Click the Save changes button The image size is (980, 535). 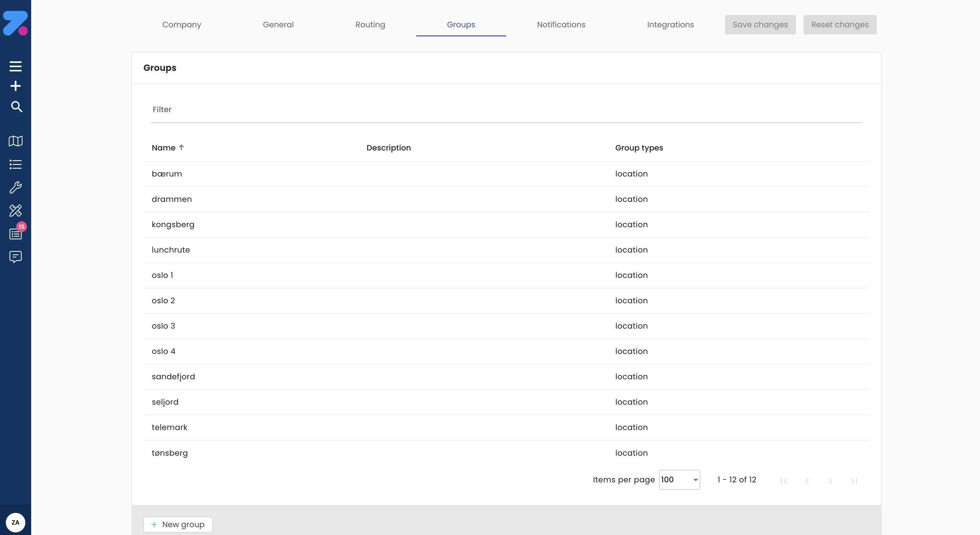point(760,24)
